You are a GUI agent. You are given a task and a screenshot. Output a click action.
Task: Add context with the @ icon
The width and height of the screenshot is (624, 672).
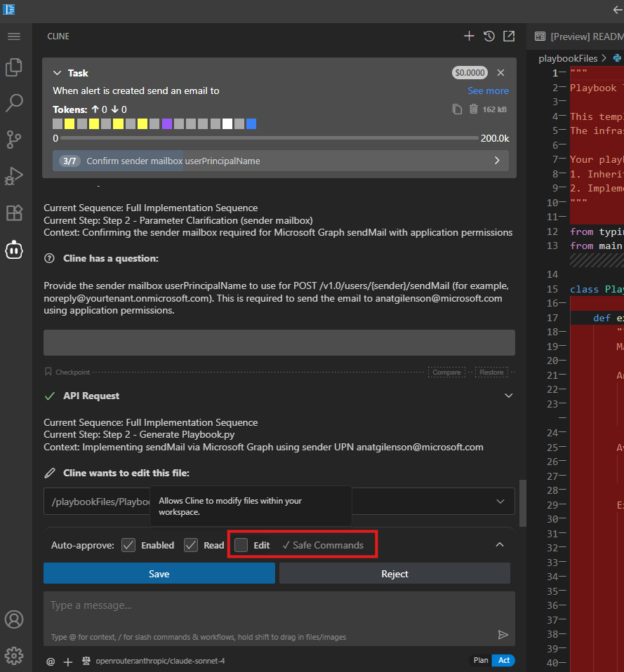point(51,661)
